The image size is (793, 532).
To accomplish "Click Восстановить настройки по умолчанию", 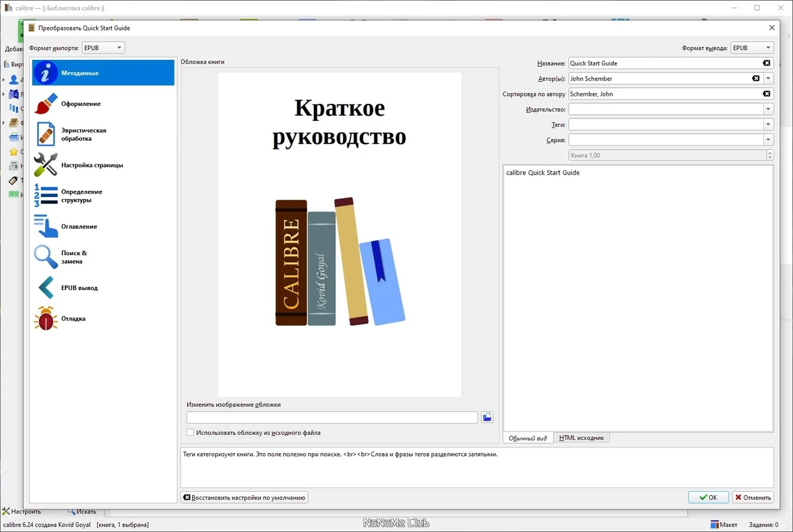I will click(245, 497).
